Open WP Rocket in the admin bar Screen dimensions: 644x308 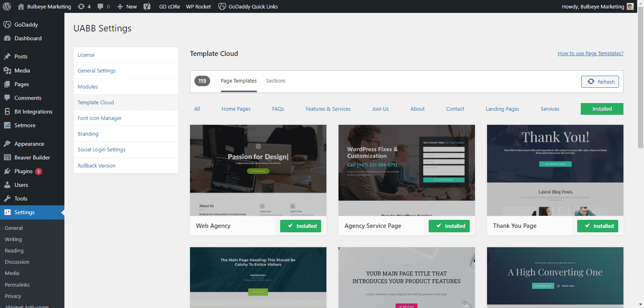click(198, 6)
